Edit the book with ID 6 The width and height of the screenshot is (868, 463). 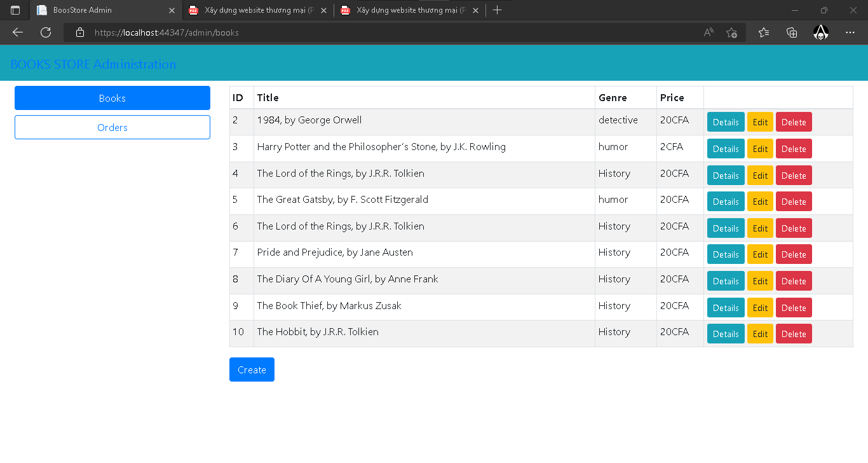point(760,228)
